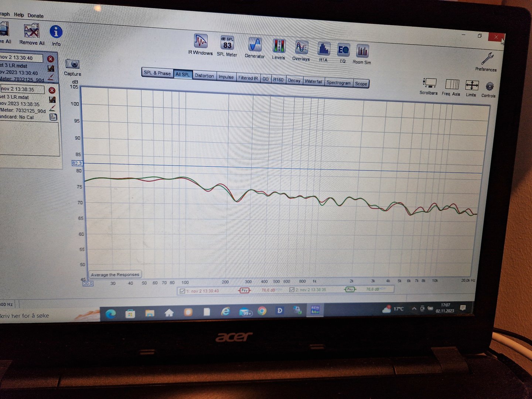The width and height of the screenshot is (532, 399).
Task: Change trace colour of 13:30:40 measurement
Action: (51, 77)
